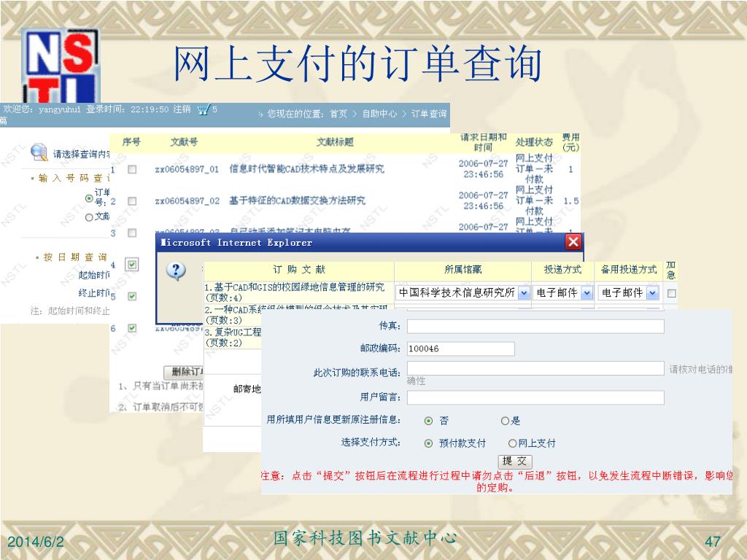Viewport: 747px width, 560px height.
Task: Enable the 加急 urgent checkbox
Action: [x=671, y=293]
